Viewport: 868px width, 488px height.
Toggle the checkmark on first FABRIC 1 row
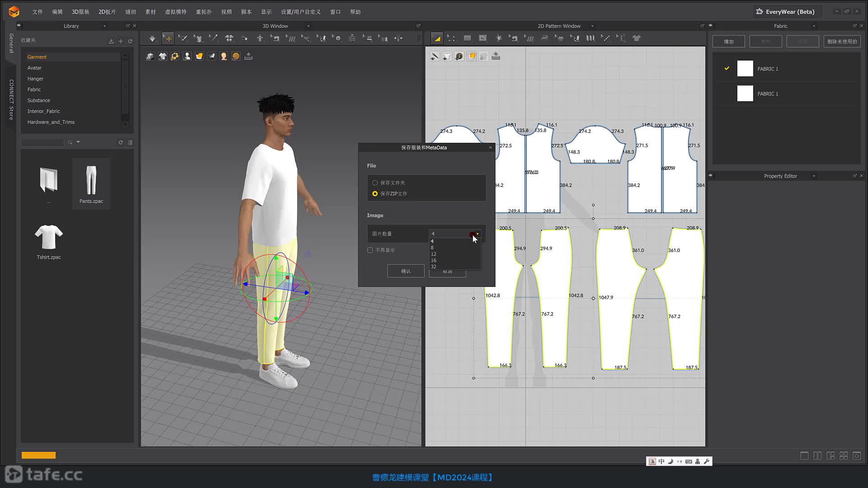tap(727, 69)
